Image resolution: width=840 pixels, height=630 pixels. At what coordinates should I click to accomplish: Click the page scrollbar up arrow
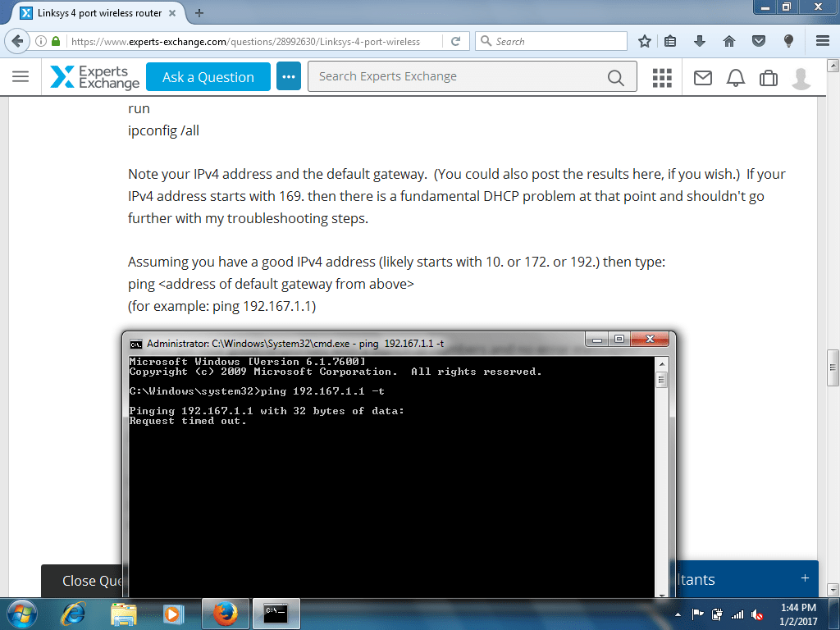833,66
